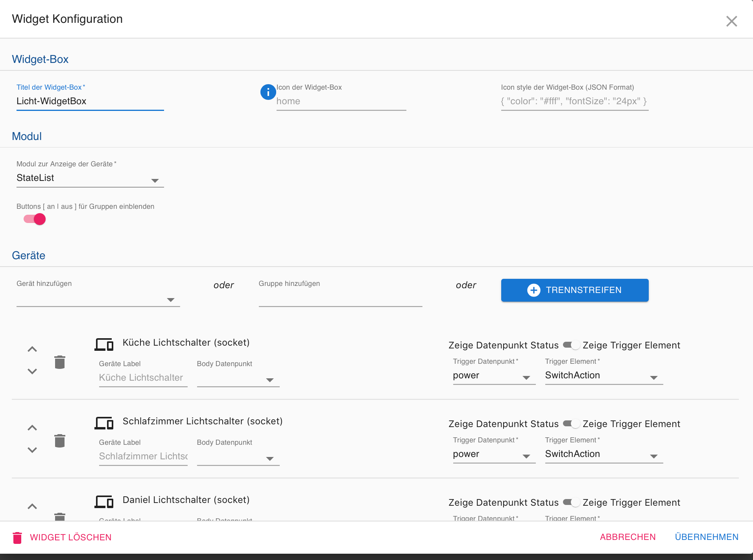The width and height of the screenshot is (753, 560).
Task: Open the Gerät hinzufügen dropdown
Action: (98, 299)
